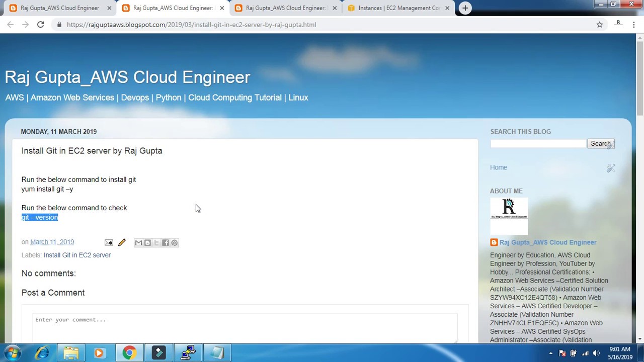The width and height of the screenshot is (644, 362).
Task: Open Raj Gupta_AWS Cloud Engineer profile link
Action: (548, 242)
